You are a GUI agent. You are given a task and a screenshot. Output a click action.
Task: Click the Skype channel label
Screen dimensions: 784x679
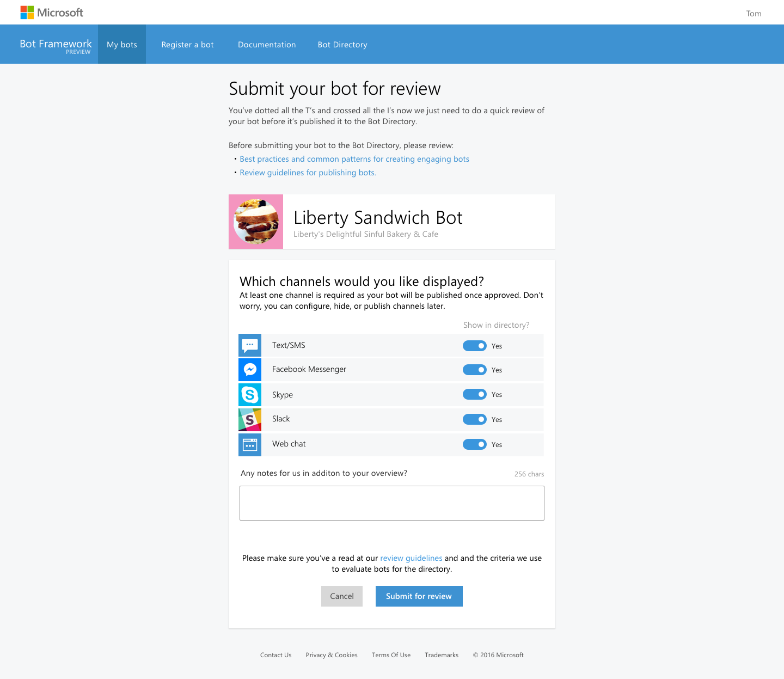coord(283,395)
